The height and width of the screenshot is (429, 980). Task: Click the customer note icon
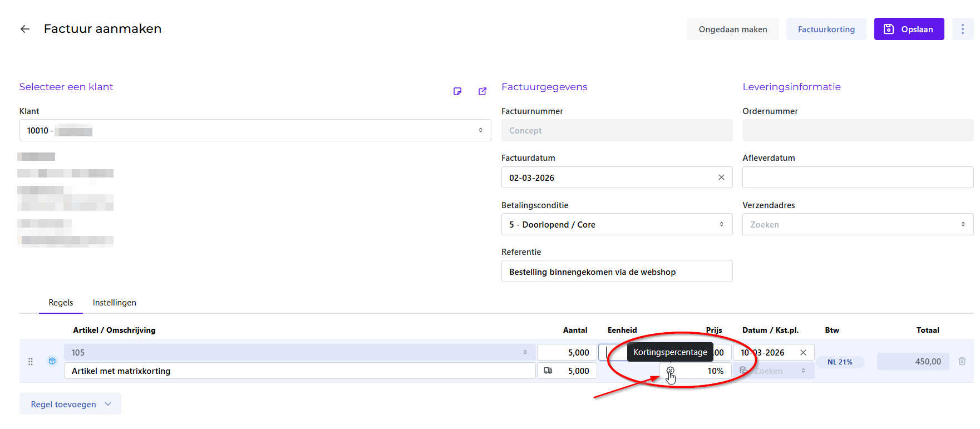tap(457, 91)
